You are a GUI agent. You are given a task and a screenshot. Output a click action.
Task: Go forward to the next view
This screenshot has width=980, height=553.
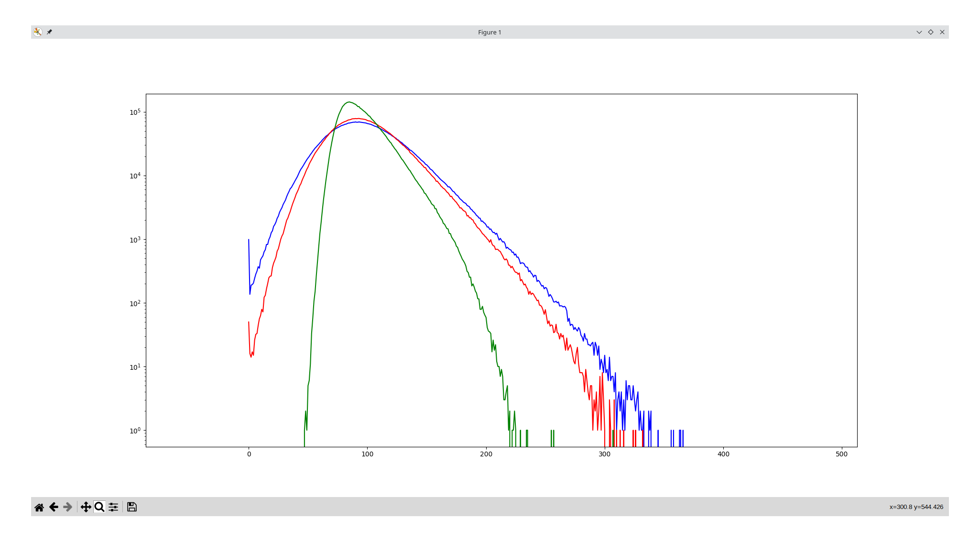point(68,507)
